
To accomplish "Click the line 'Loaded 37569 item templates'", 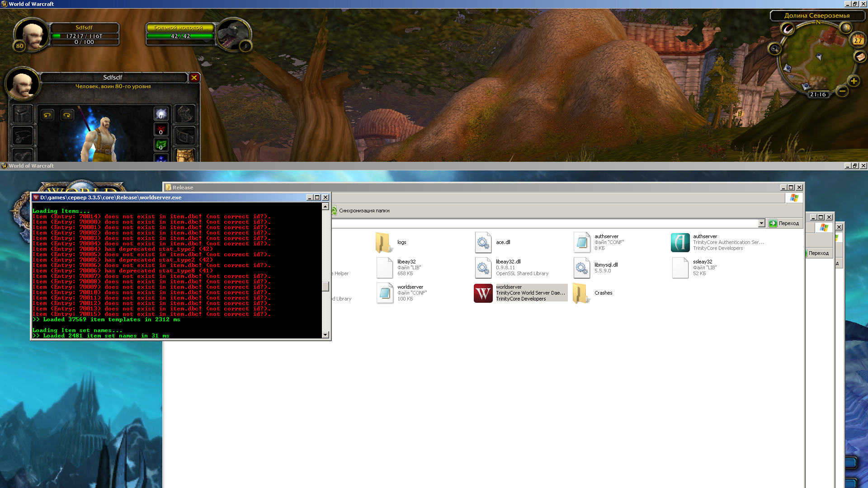I will [106, 319].
